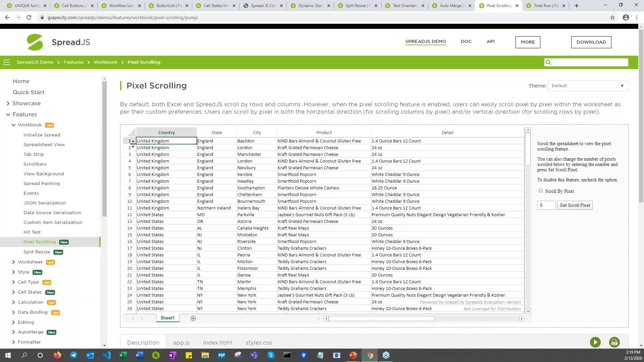Expand the Data Binding tree node
Image resolution: width=644 pixels, height=362 pixels.
(x=13, y=312)
